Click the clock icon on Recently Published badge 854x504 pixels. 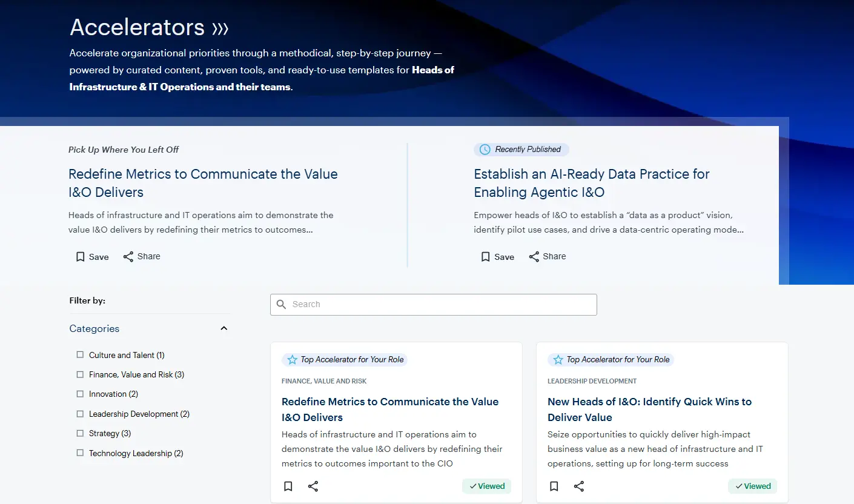(x=486, y=149)
